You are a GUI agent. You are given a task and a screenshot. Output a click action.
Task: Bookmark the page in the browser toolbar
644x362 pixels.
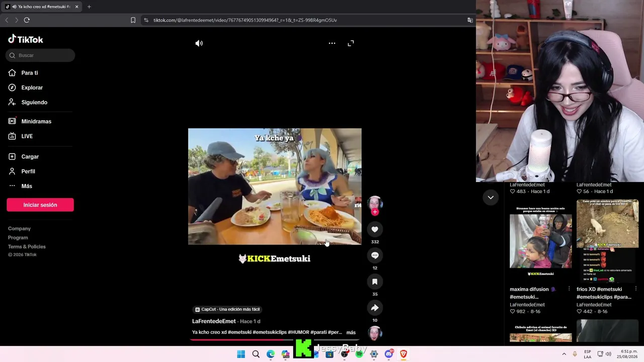click(133, 20)
